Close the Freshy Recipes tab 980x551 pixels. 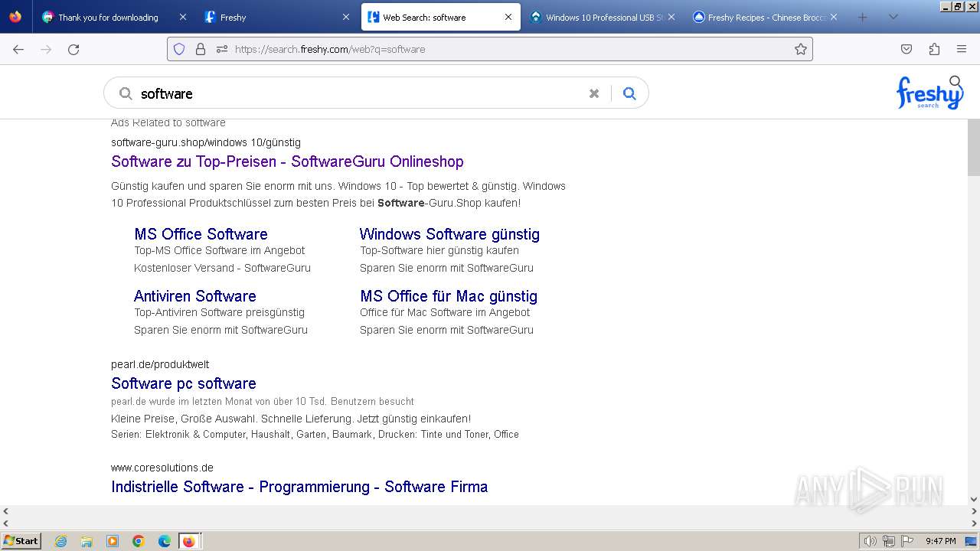[x=834, y=17]
